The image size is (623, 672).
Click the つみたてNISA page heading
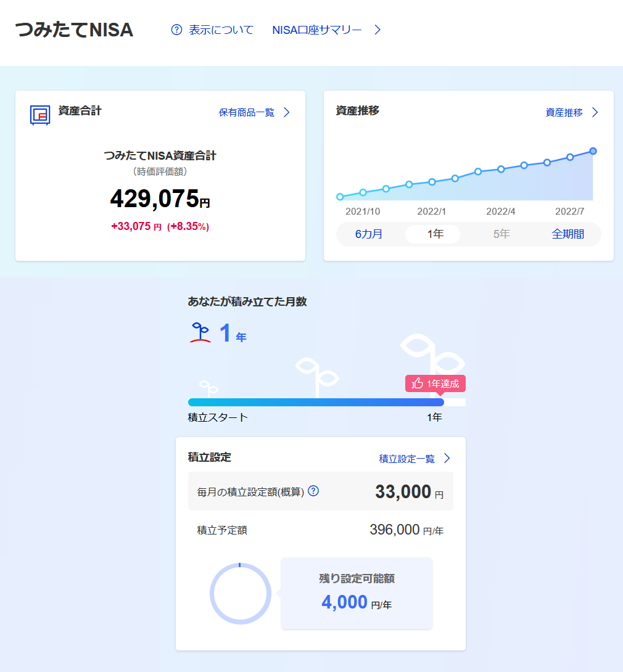point(74,30)
